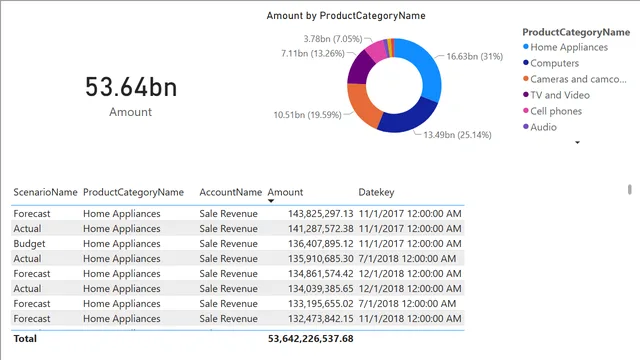The width and height of the screenshot is (640, 360).
Task: Click Actual in the 135,910,685.30 row
Action: (27, 259)
